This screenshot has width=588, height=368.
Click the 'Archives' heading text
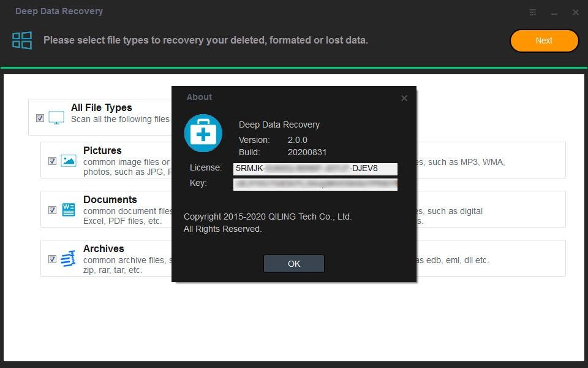pos(104,248)
